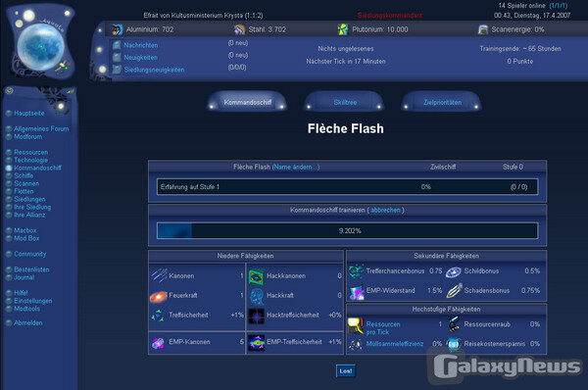
Task: Open Bestenlisten in sidebar
Action: coord(31,269)
